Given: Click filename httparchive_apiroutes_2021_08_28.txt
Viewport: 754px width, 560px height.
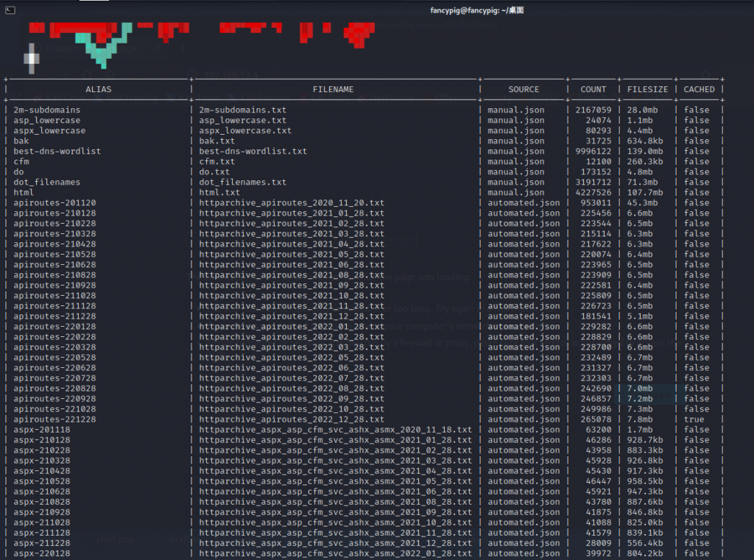Looking at the screenshot, I should (x=292, y=275).
